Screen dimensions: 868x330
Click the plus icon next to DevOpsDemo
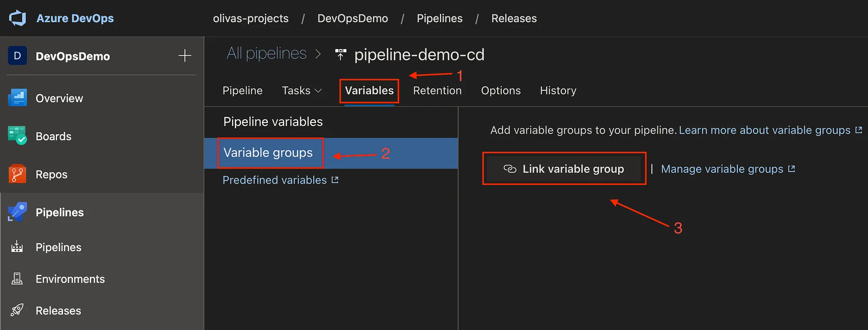pyautogui.click(x=185, y=56)
